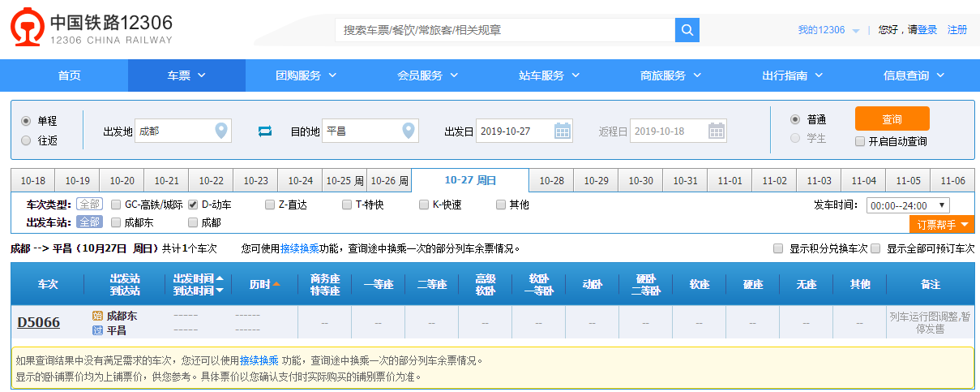Viewport: 980px width, 392px height.
Task: Switch to the 10-28 date tab
Action: (x=551, y=180)
